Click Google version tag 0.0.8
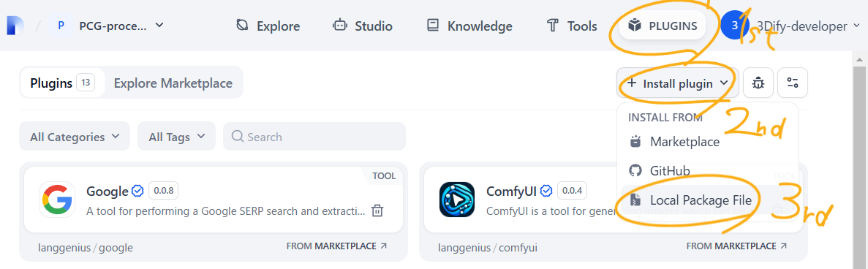Image resolution: width=868 pixels, height=269 pixels. coord(163,191)
